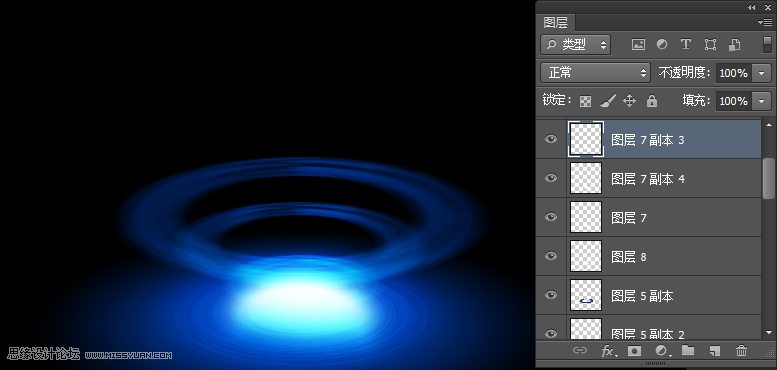The height and width of the screenshot is (370, 777).
Task: Select layer name 图层 5 副本 2
Action: coord(648,334)
